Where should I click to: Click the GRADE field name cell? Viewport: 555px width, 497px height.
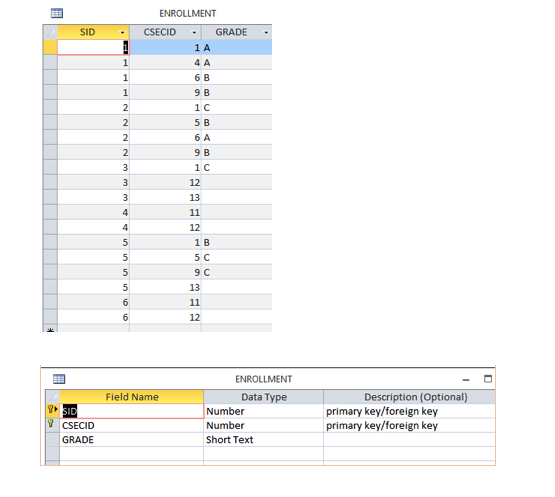[x=132, y=440]
